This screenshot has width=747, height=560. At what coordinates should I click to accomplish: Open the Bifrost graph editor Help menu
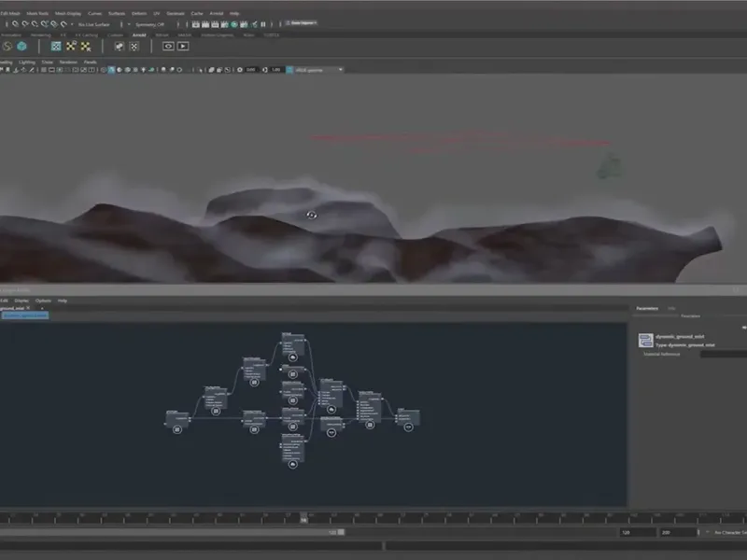pyautogui.click(x=63, y=301)
